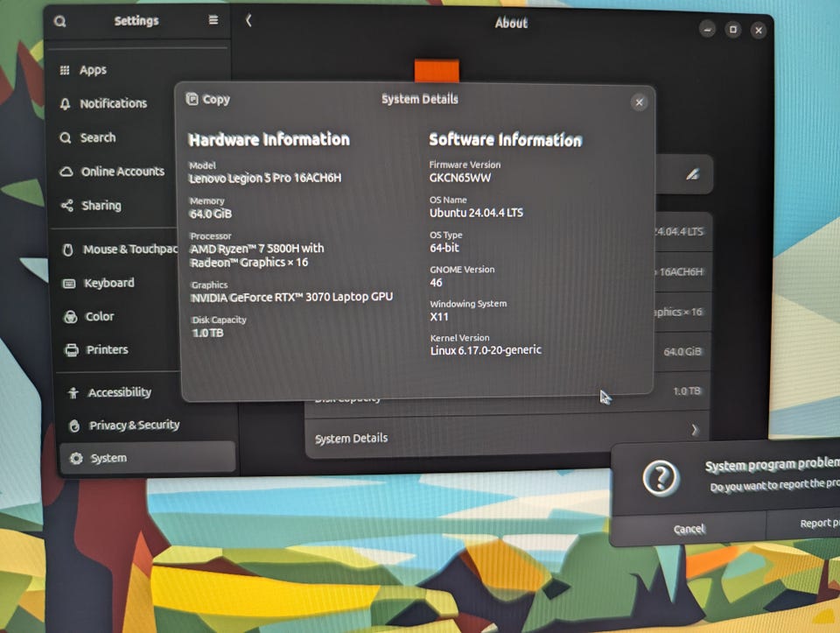Screen dimensions: 840x633
Task: Click the Accessibility figure icon
Action: (x=73, y=393)
